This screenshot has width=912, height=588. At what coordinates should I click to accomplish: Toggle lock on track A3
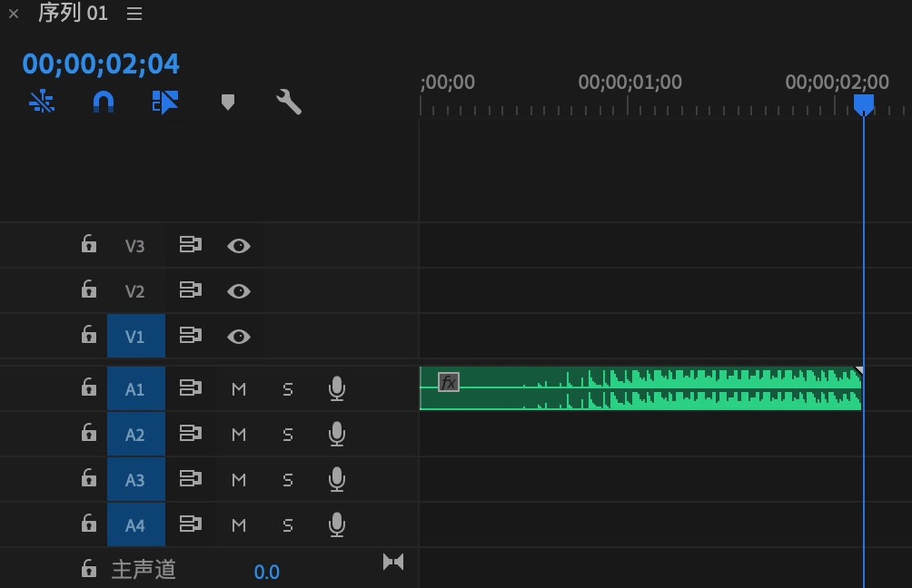[89, 478]
